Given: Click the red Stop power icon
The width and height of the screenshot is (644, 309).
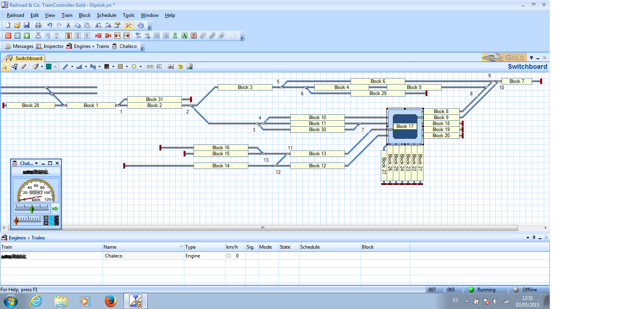Looking at the screenshot, I should (x=8, y=36).
